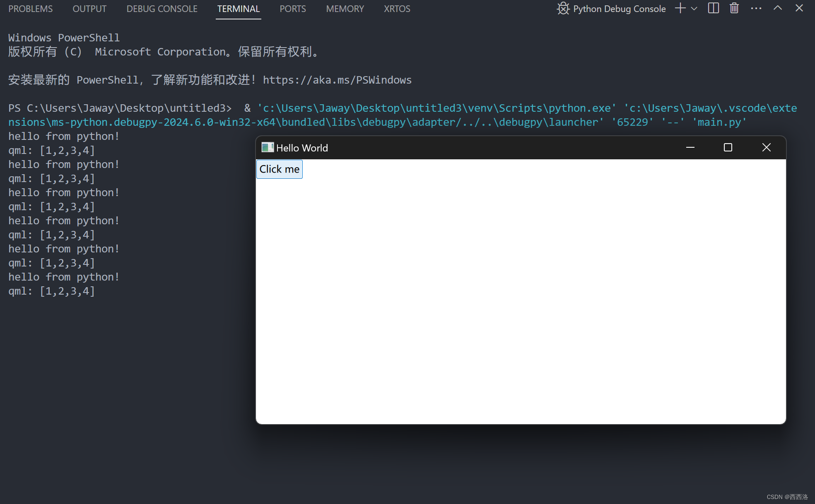The image size is (815, 504).
Task: Click the Python Debug Console bug icon
Action: [x=563, y=9]
